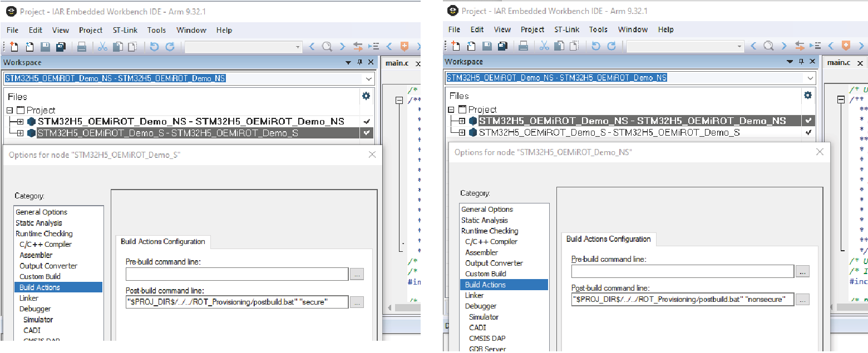868x353 pixels.
Task: Click Copy icon in Demo_S options window toolbar
Action: coord(117,47)
